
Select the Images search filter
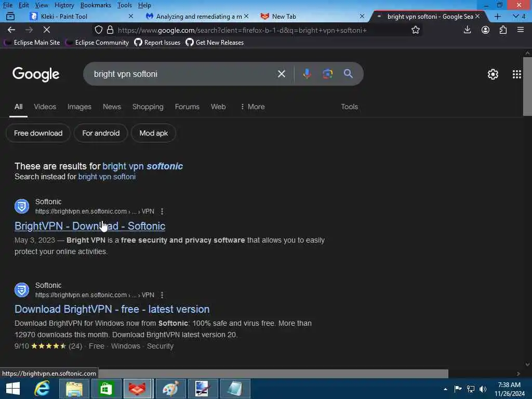click(x=79, y=107)
